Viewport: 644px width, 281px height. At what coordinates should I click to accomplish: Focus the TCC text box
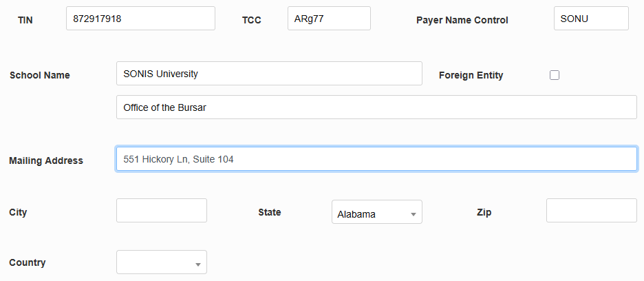[329, 19]
